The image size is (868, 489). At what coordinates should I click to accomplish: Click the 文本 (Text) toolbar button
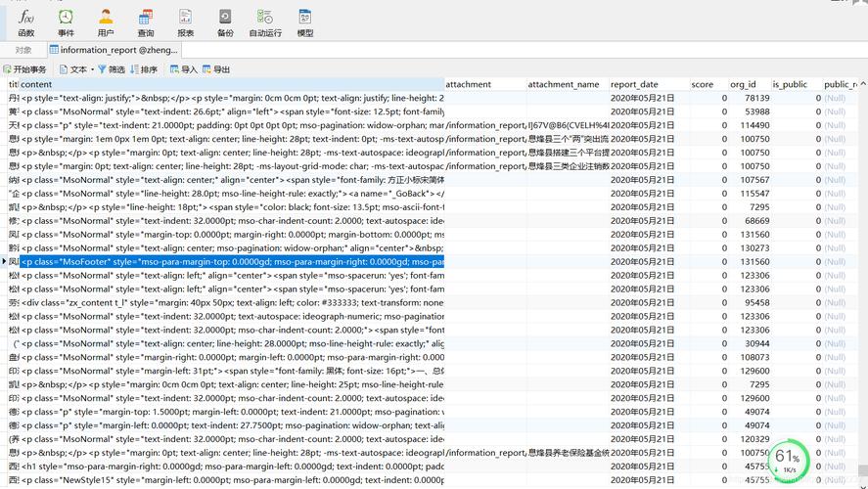coord(73,69)
